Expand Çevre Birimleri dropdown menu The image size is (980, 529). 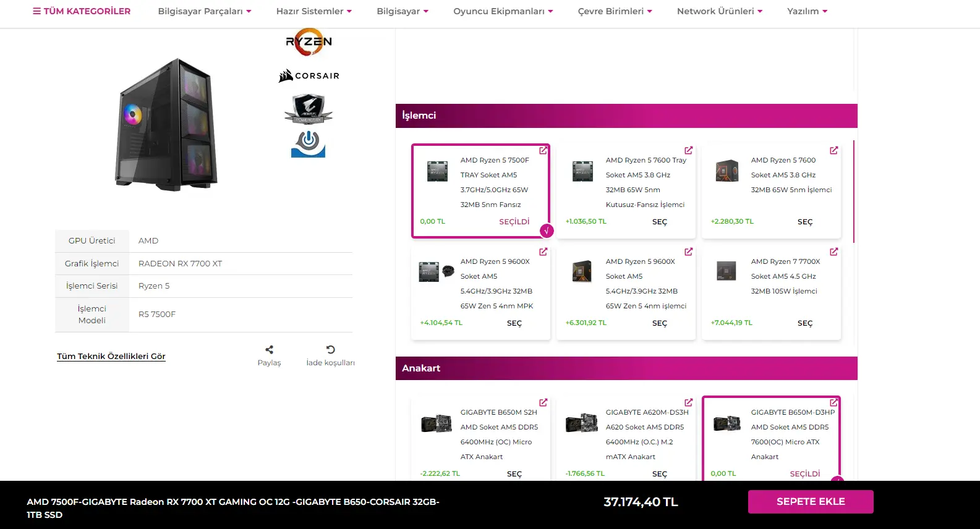615,11
